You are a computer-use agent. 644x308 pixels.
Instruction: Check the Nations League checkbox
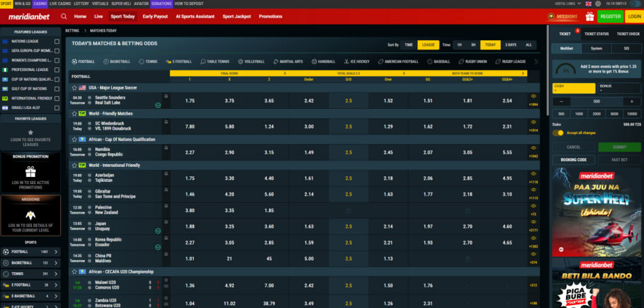tap(57, 42)
